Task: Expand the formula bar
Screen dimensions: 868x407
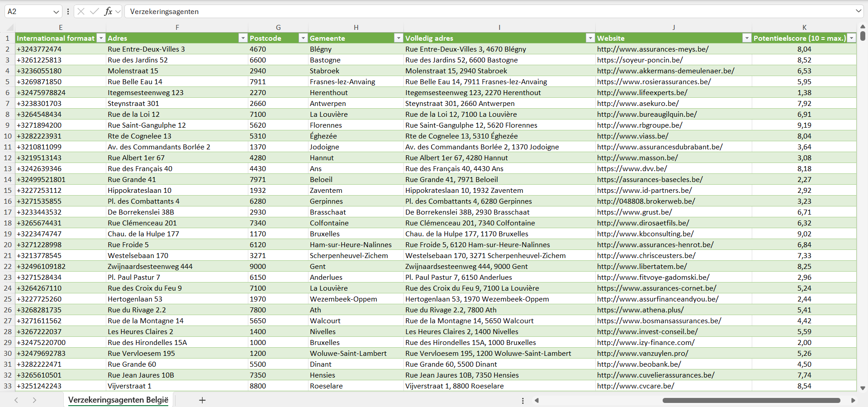Action: [859, 11]
